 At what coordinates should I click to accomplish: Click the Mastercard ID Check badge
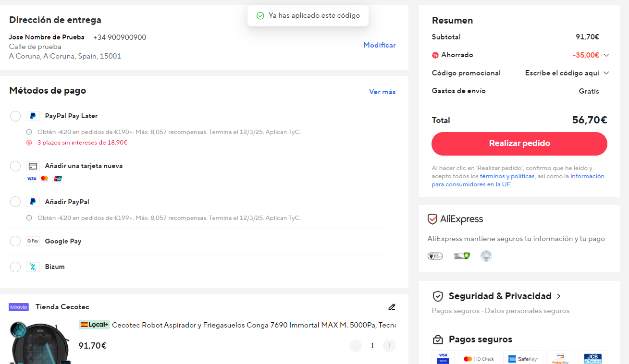pyautogui.click(x=479, y=358)
